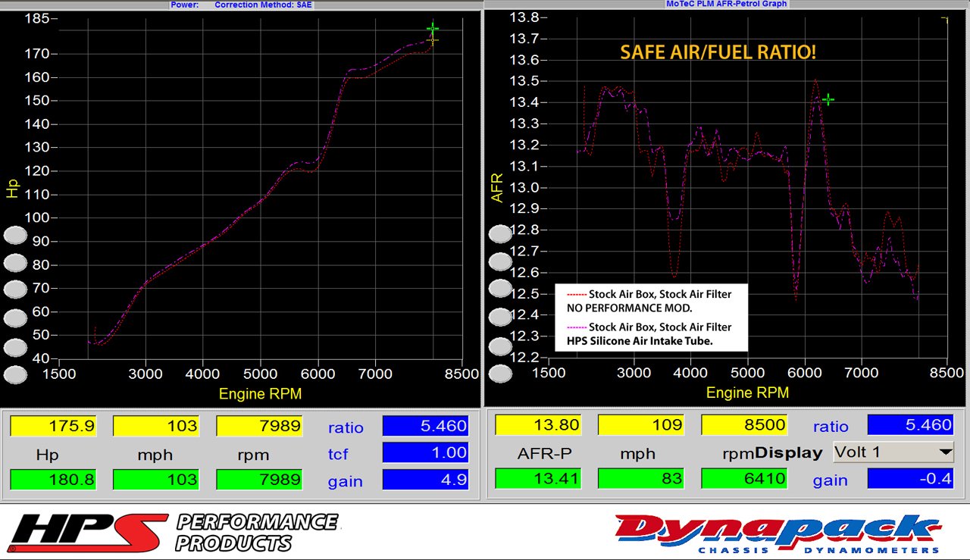Select the blue gain value 4.9
This screenshot has height=560, width=970.
[425, 480]
